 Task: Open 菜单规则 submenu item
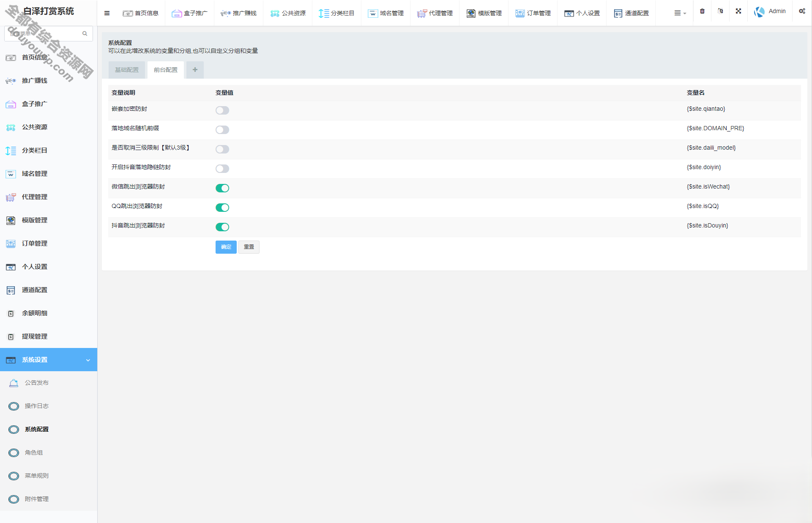point(49,476)
